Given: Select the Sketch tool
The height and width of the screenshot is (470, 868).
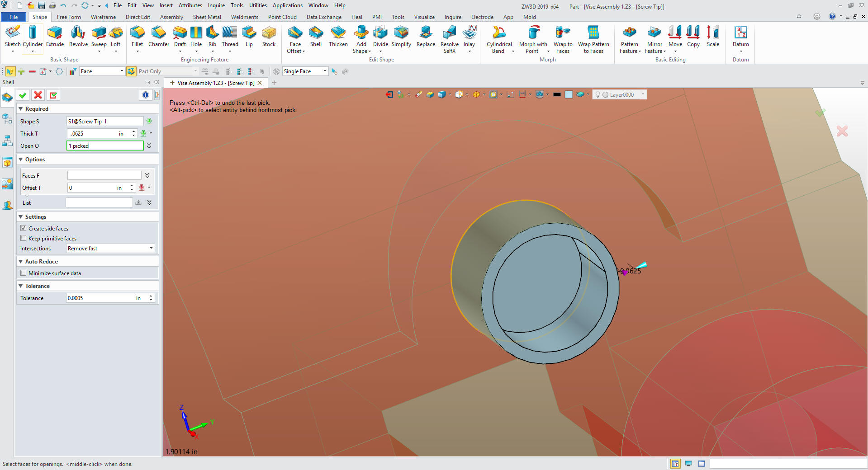Looking at the screenshot, I should (12, 36).
